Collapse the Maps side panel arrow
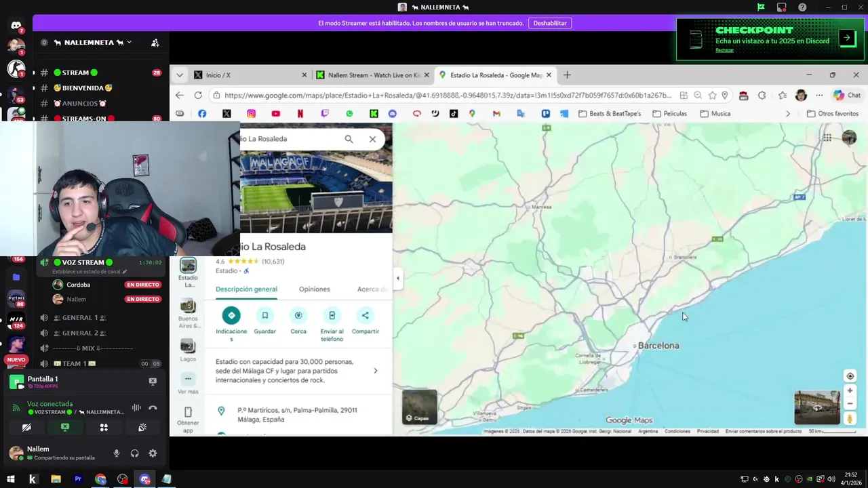The image size is (868, 488). 398,278
